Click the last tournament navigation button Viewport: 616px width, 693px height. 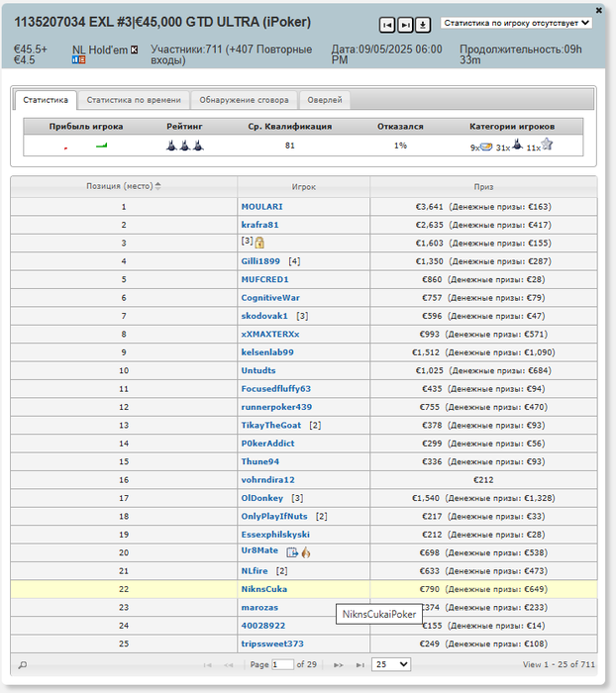point(405,24)
